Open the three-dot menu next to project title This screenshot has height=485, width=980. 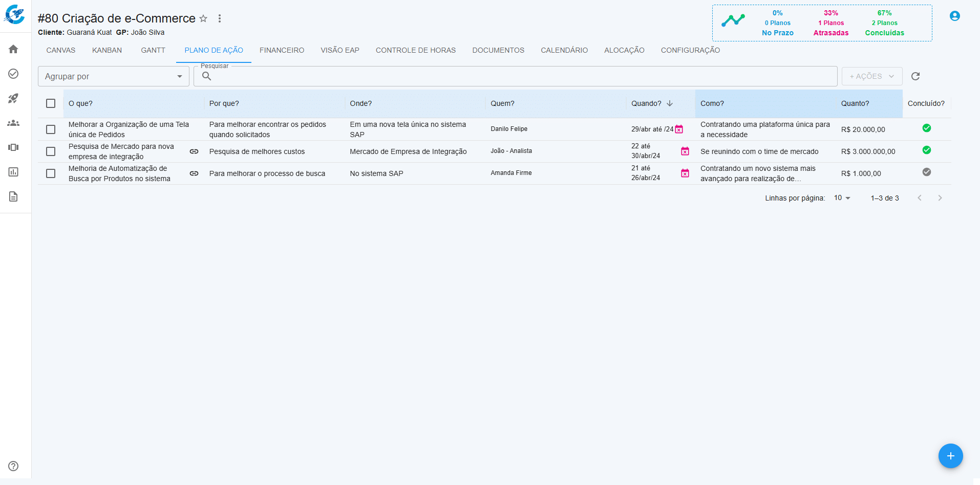coord(220,18)
